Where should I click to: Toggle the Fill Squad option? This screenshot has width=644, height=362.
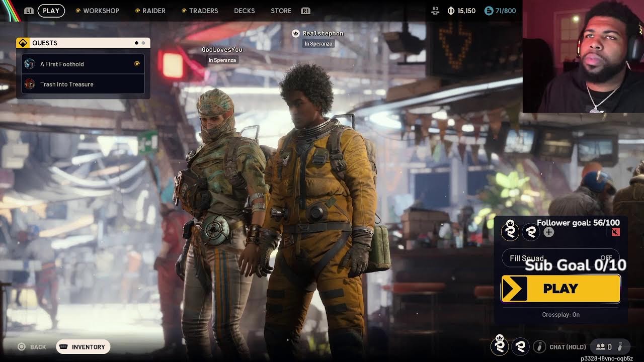tap(561, 258)
